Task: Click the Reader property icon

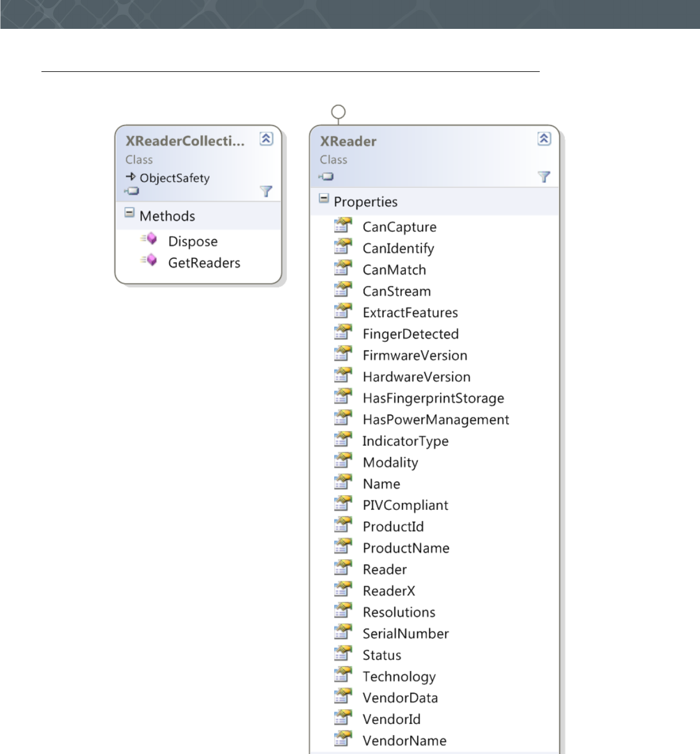Action: click(343, 568)
